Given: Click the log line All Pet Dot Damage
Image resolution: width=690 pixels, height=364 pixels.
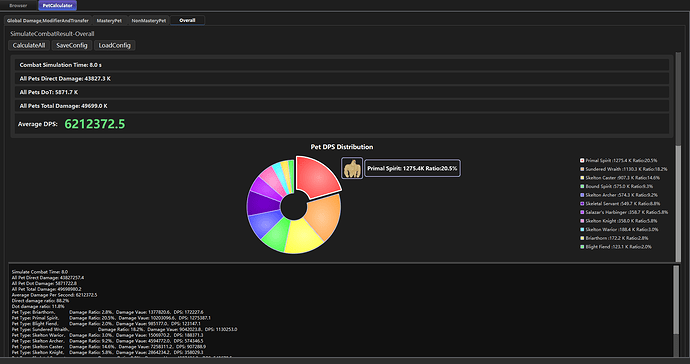Looking at the screenshot, I should (x=44, y=283).
